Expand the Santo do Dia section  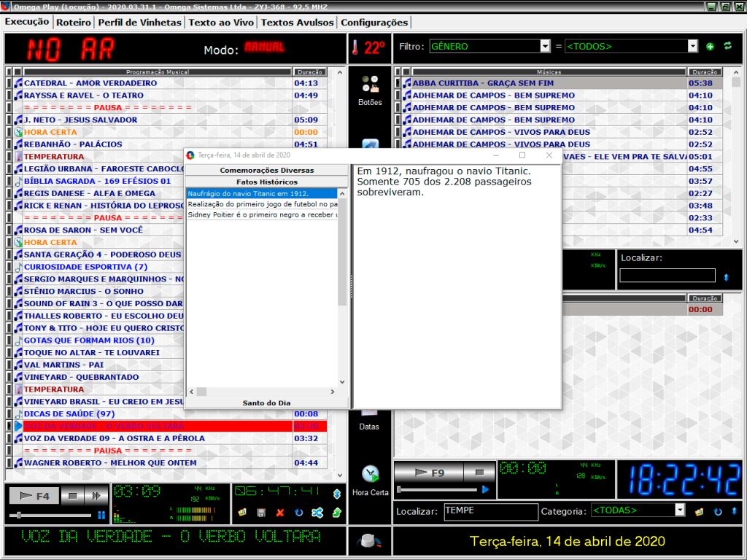[x=266, y=402]
